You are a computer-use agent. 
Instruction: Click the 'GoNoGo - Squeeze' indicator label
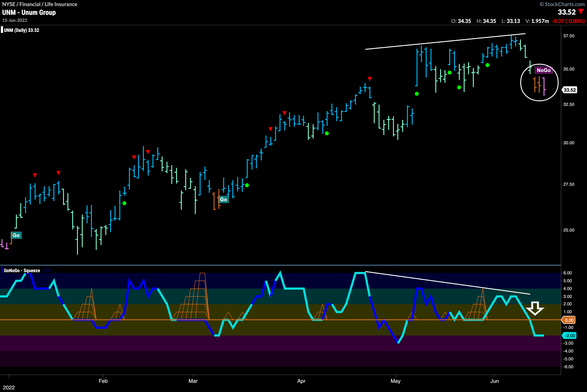[22, 270]
